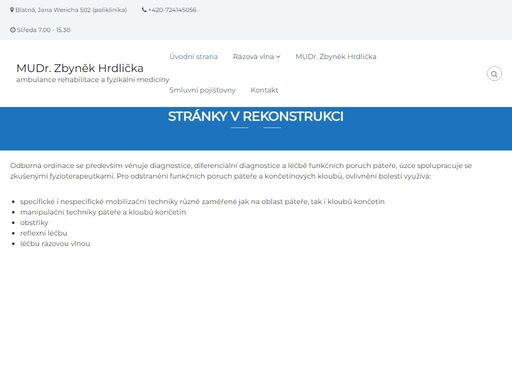Click the site title MUDr. Zbyněk Hrdlička
The image size is (512, 384).
80,68
